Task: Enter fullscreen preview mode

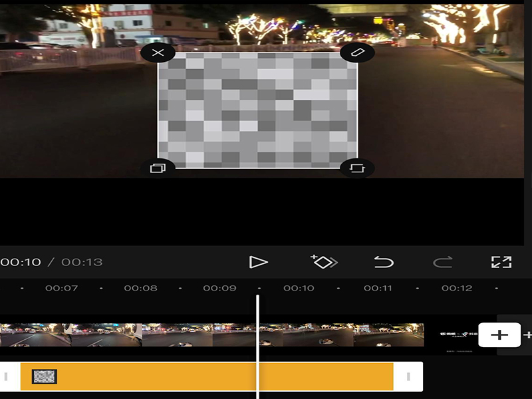Action: coord(501,262)
